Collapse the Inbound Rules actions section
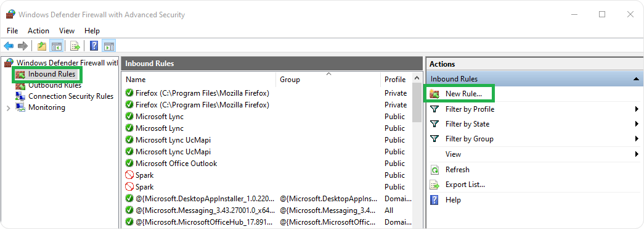Viewport: 644px width, 229px height. click(636, 79)
